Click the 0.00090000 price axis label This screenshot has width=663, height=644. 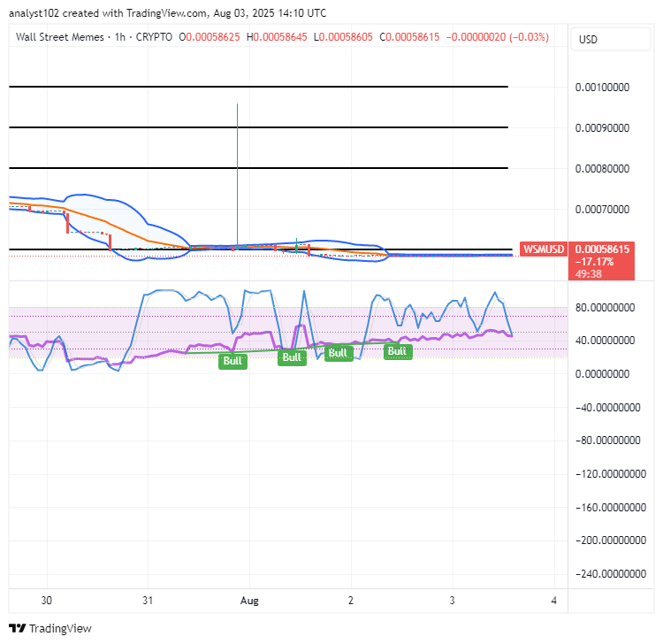tap(602, 128)
